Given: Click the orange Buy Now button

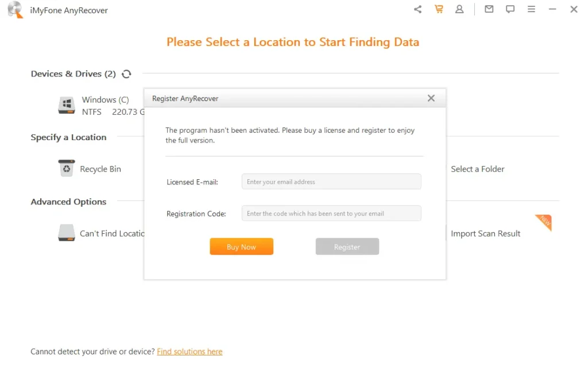Looking at the screenshot, I should [x=242, y=246].
